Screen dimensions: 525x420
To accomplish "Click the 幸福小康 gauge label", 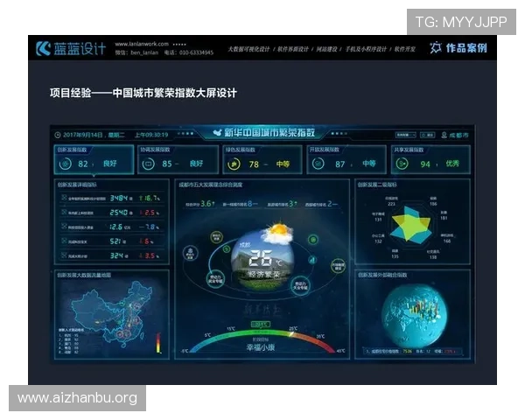I will [261, 347].
